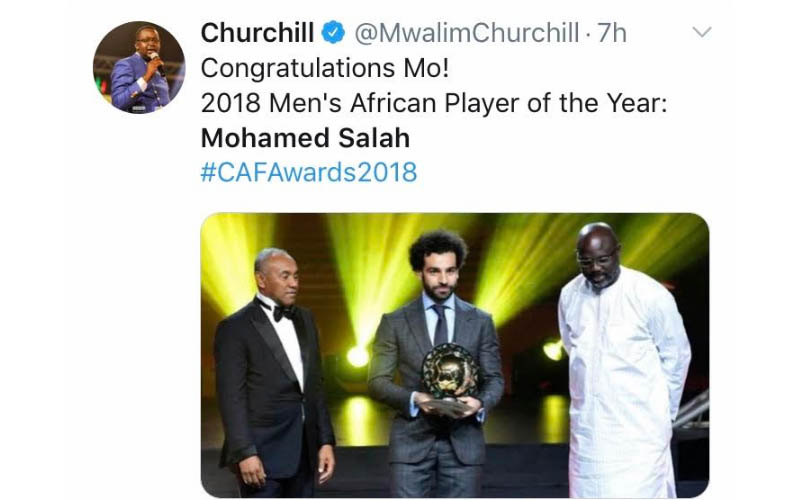Click the Churchill display name
This screenshot has width=800, height=500.
[x=258, y=33]
